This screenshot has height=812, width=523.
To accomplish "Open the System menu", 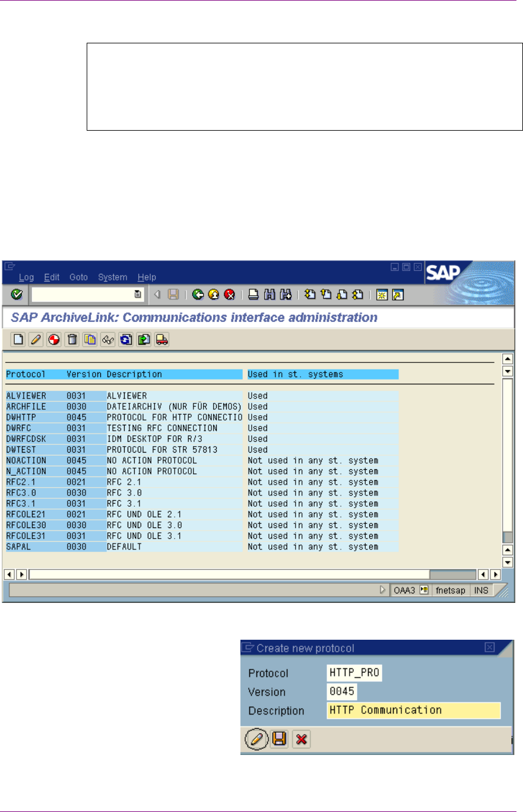I will 113,277.
